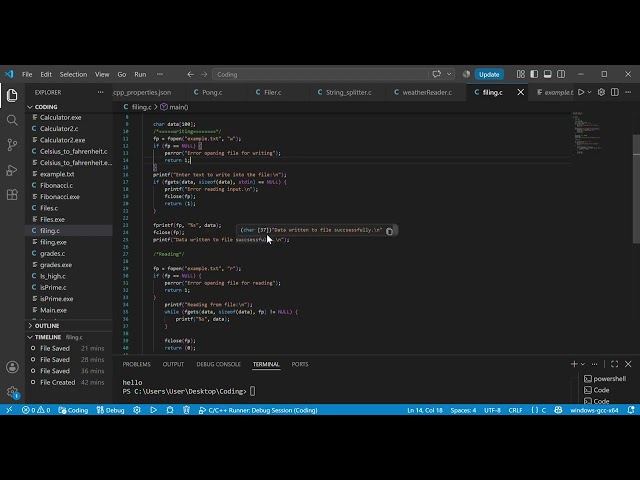This screenshot has height=480, width=640.
Task: Add a new terminal with plus
Action: pyautogui.click(x=574, y=364)
